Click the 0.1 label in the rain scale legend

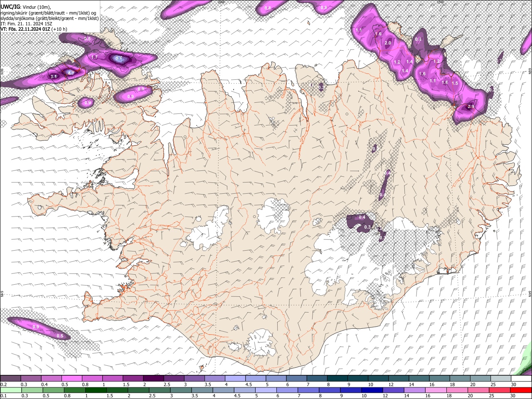3,396
